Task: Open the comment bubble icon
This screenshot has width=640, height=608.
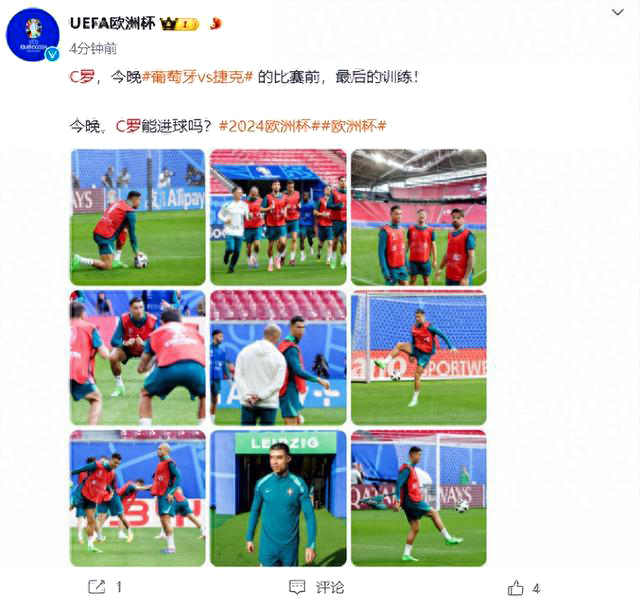Action: tap(297, 587)
